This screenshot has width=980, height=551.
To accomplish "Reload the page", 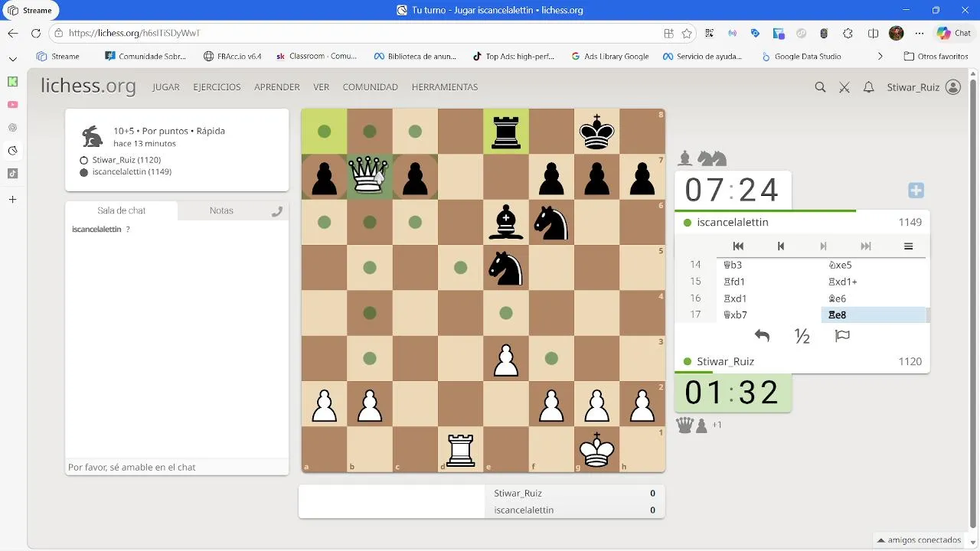I will click(x=35, y=33).
